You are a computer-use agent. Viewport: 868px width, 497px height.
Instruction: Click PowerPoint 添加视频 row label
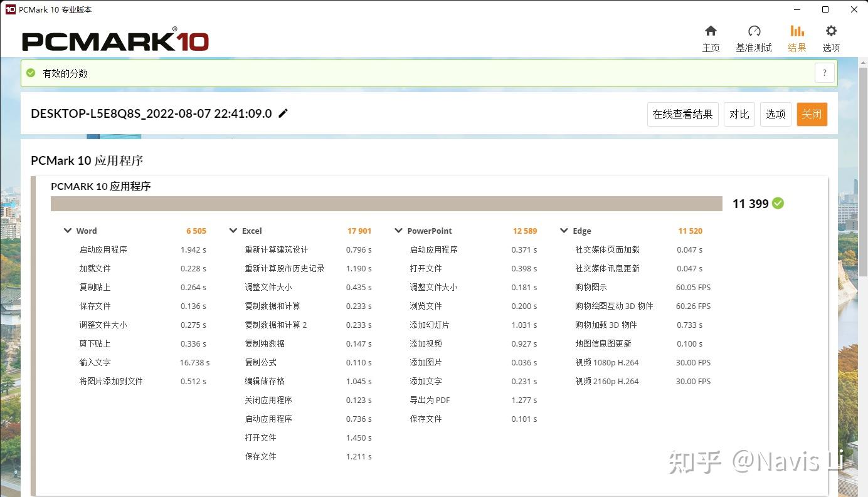pos(426,343)
